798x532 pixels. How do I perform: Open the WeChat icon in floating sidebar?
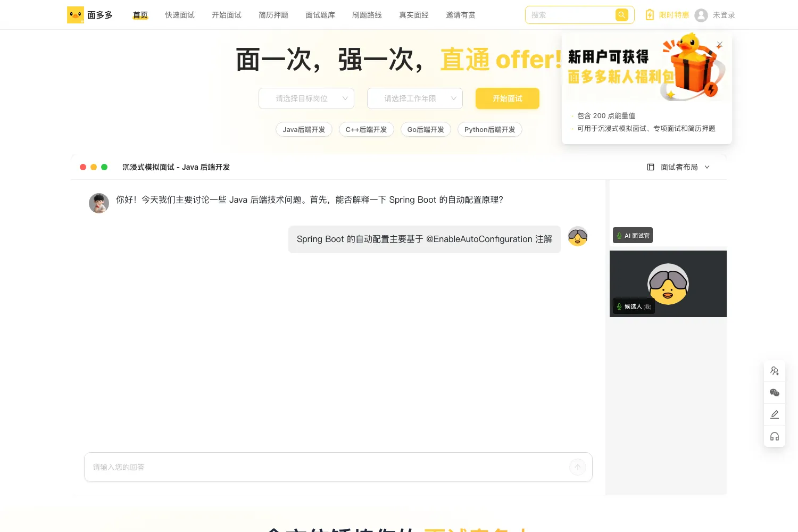(775, 393)
